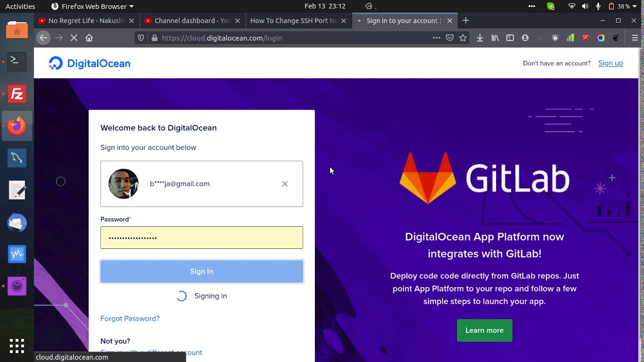Image resolution: width=644 pixels, height=362 pixels.
Task: Open Thunderbird from the dock
Action: [17, 222]
